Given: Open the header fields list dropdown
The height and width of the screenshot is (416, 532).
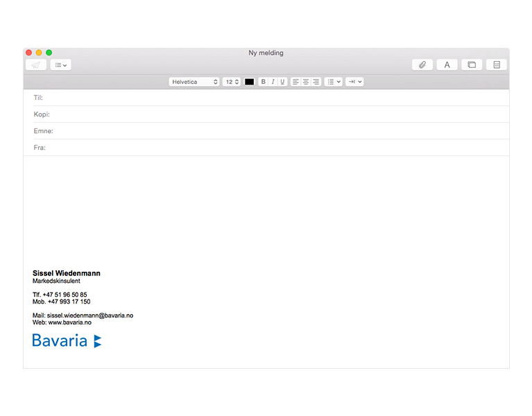Looking at the screenshot, I should coord(61,64).
